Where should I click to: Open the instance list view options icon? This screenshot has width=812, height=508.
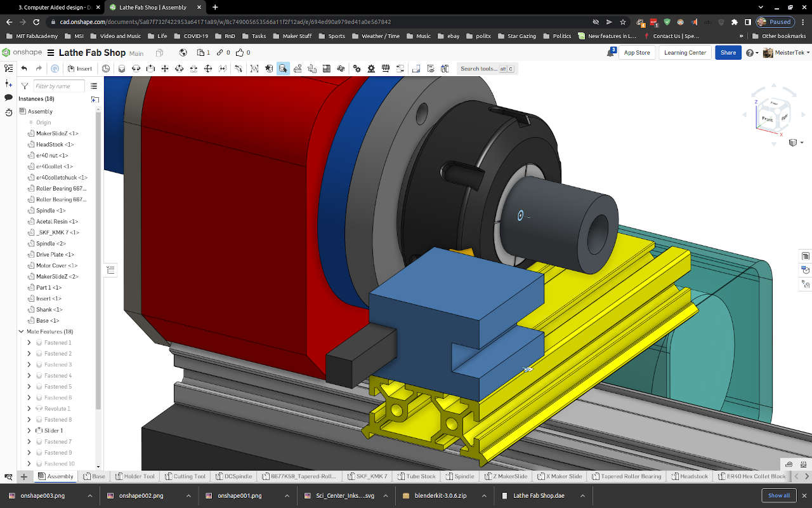point(94,86)
